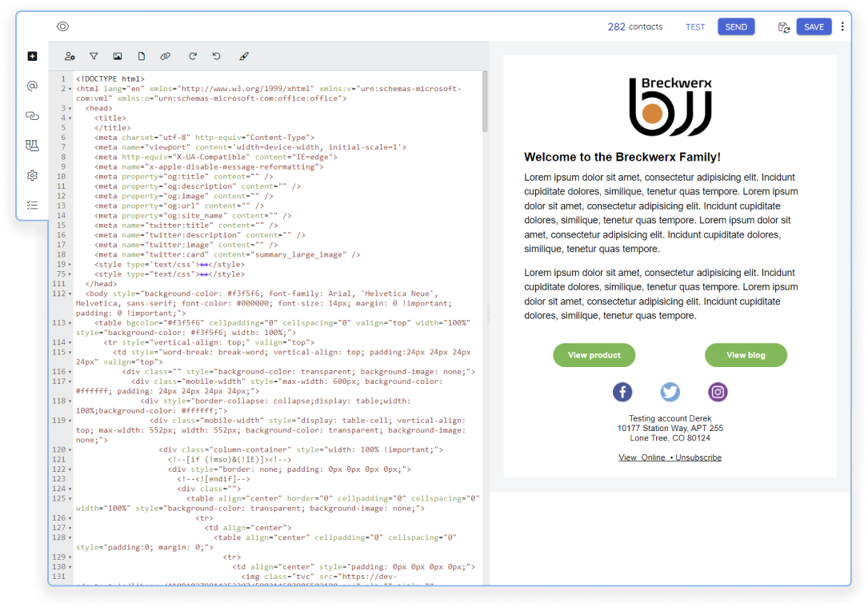Open the three-dot more options menu
Screen dimensions: 868x607
pos(842,26)
